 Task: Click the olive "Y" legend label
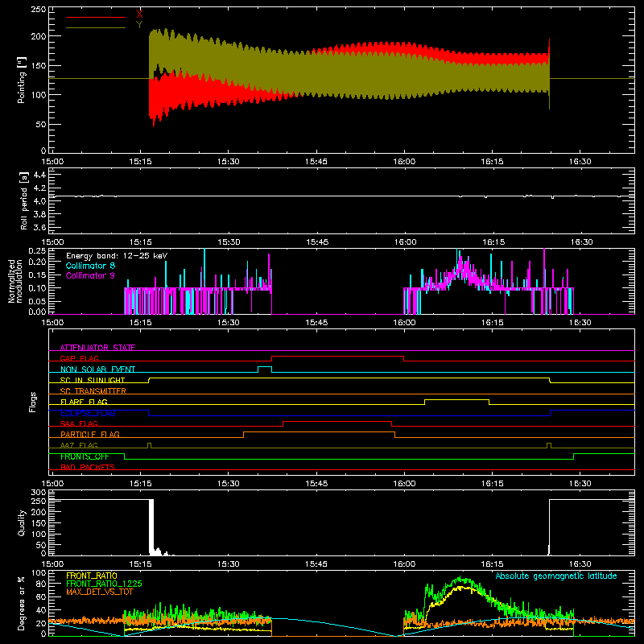[x=139, y=25]
